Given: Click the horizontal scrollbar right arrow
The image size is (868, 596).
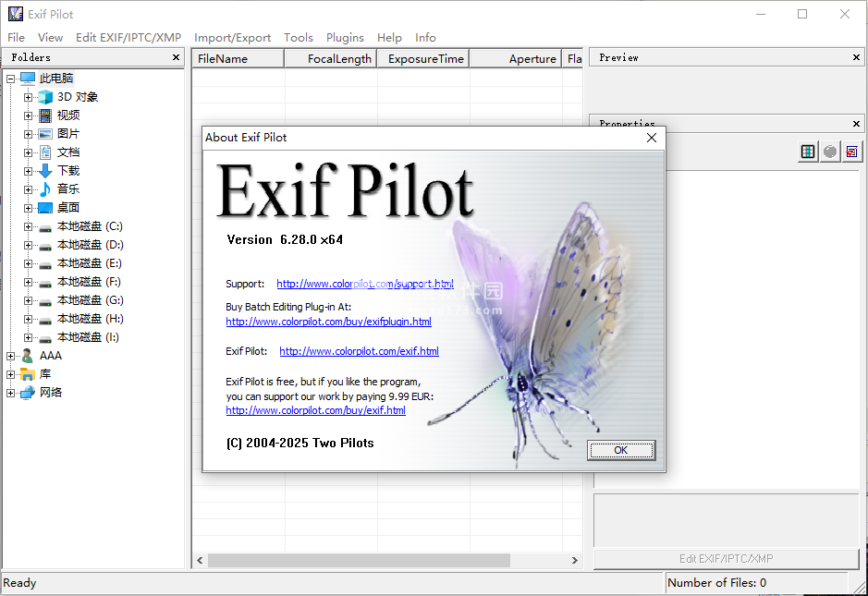Looking at the screenshot, I should pos(574,560).
